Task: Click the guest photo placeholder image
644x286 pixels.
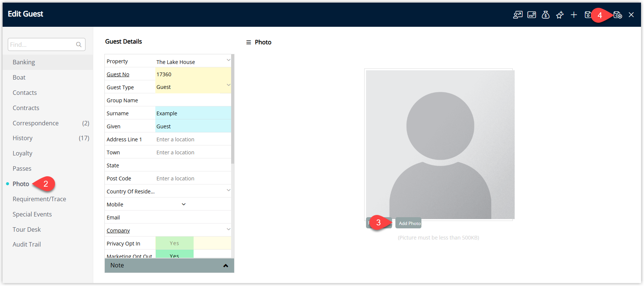Action: (440, 145)
